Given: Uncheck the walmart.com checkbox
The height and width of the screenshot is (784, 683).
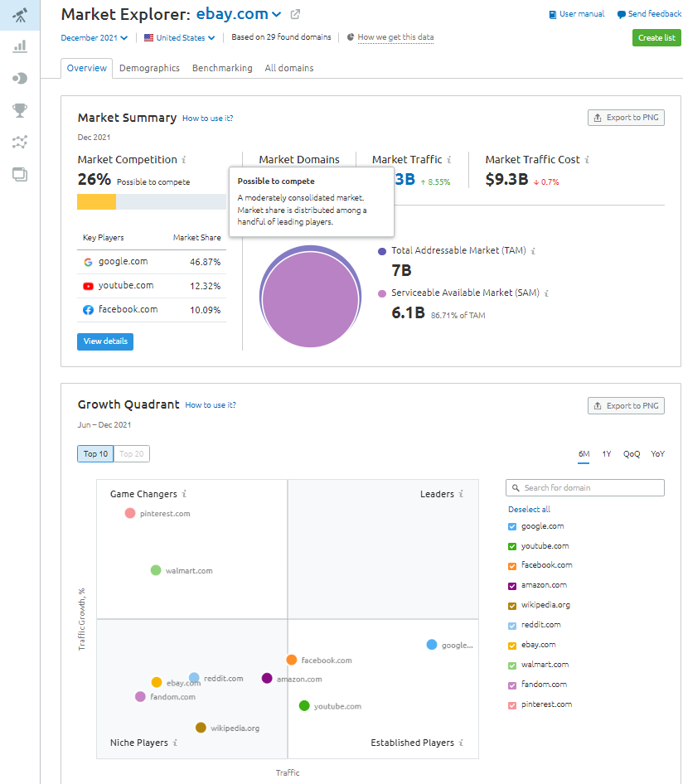Looking at the screenshot, I should click(512, 665).
